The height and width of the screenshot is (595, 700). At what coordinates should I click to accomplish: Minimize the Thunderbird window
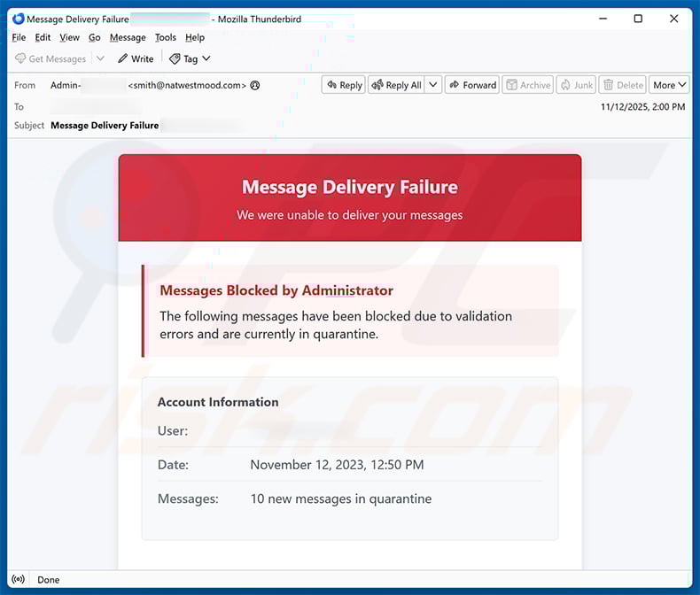click(603, 19)
